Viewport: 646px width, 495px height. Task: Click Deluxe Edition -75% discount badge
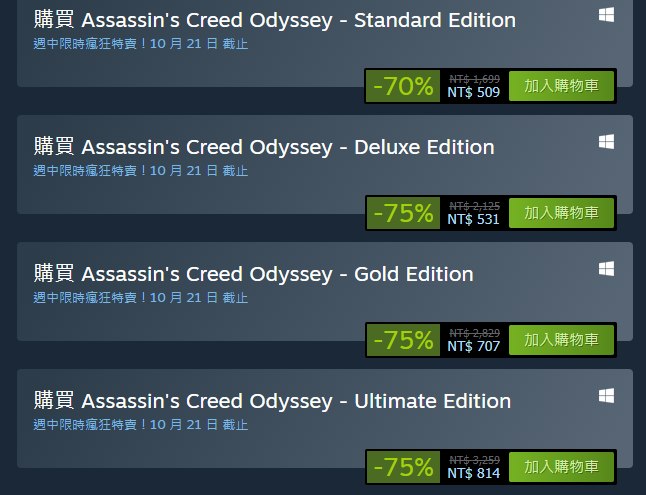tap(403, 213)
